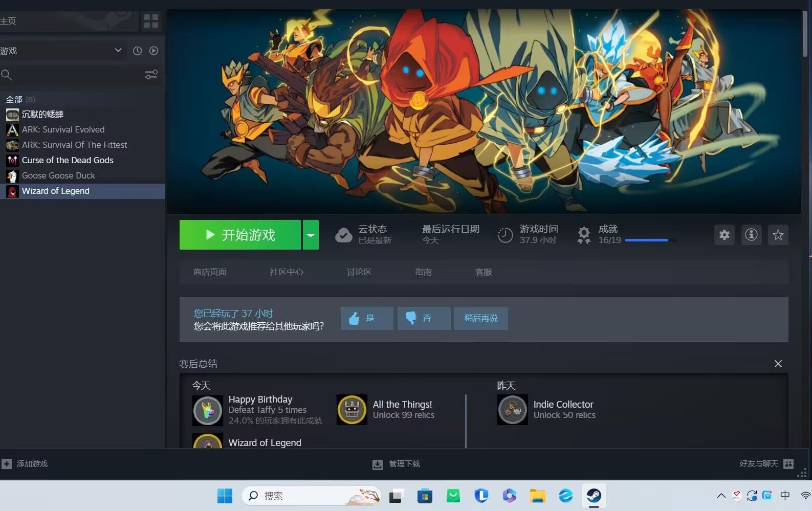Image resolution: width=812 pixels, height=511 pixels.
Task: Select ARK: Survival Evolved in the list
Action: point(82,129)
